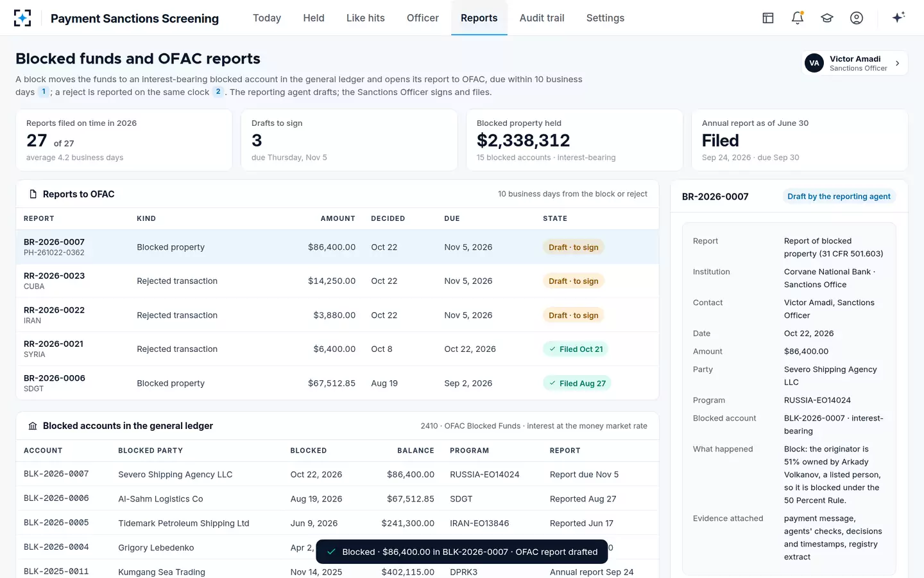Viewport: 924px width, 578px height.
Task: Select blocked account BLK-2026-0005
Action: coord(338,523)
